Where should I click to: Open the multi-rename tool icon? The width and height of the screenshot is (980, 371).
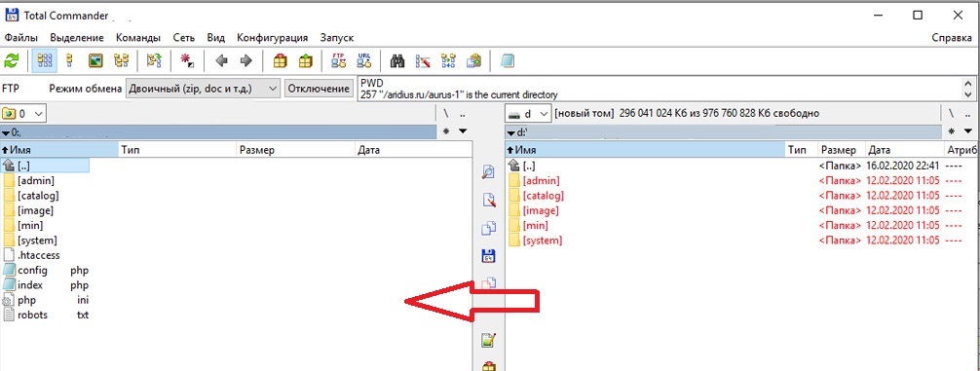(423, 60)
